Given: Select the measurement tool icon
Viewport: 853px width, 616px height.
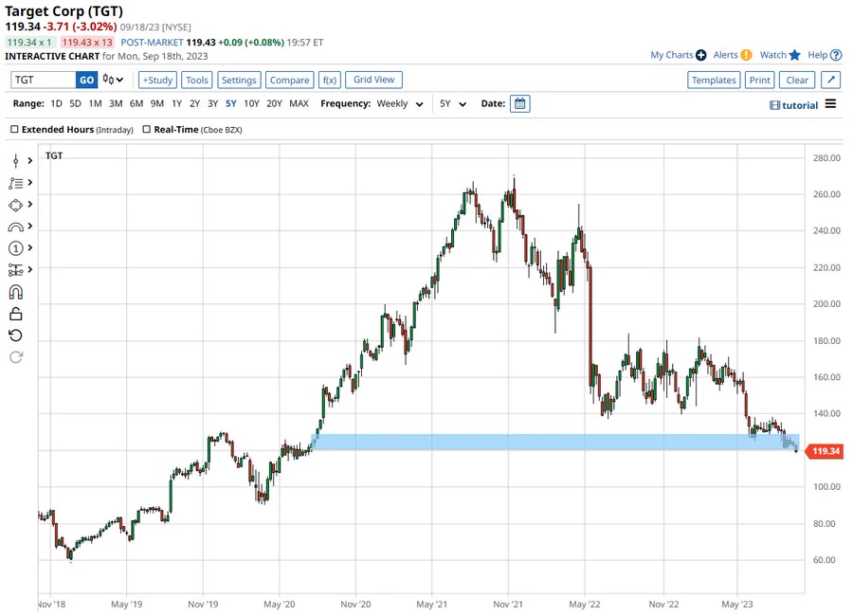Looking at the screenshot, I should 16,270.
